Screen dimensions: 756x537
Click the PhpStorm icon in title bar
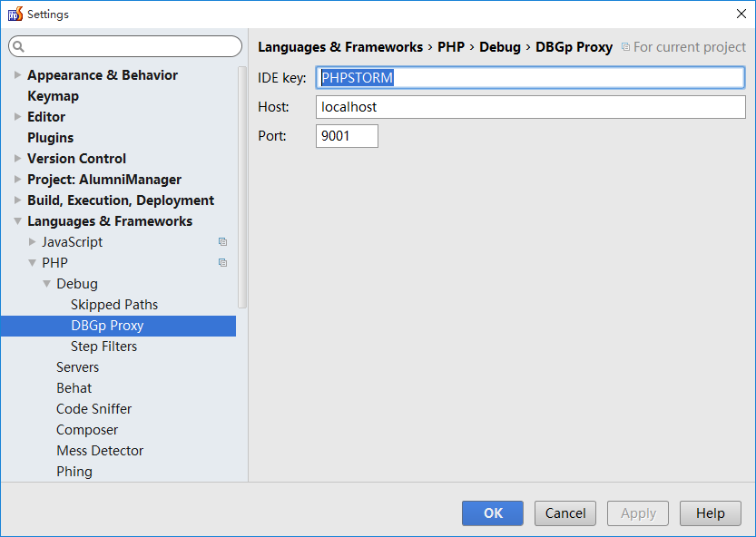point(15,14)
